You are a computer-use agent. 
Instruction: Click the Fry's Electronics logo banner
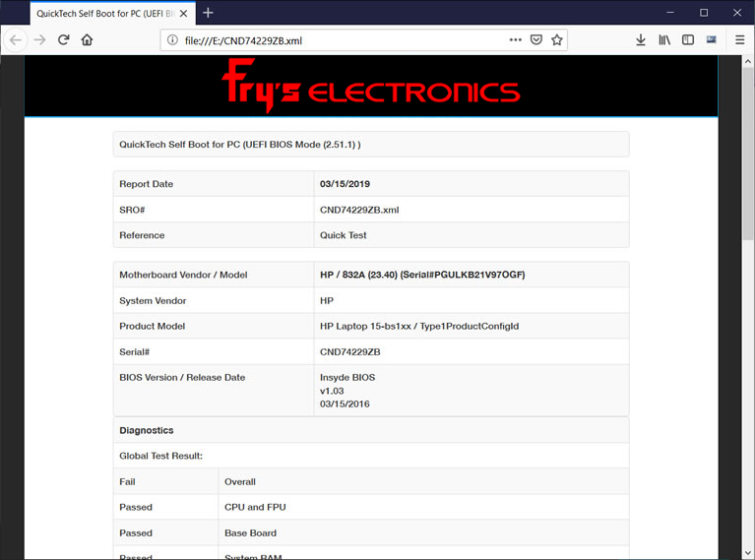[371, 86]
